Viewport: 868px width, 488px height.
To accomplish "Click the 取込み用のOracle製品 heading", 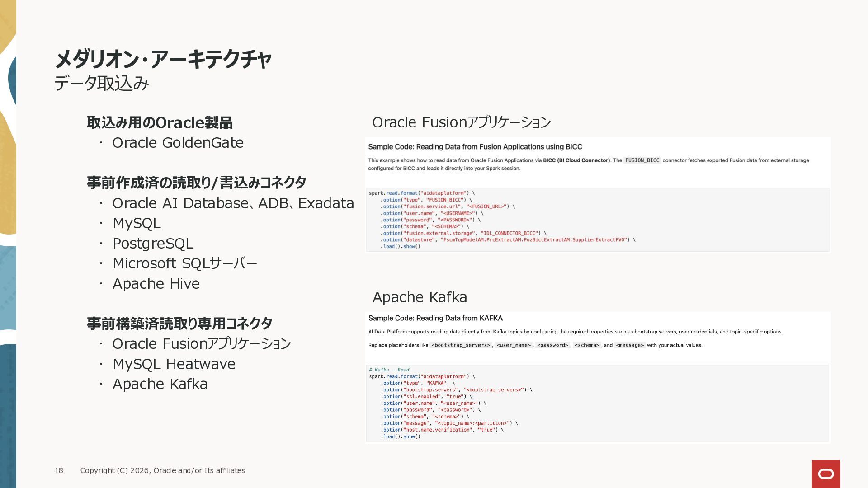I will [x=160, y=122].
